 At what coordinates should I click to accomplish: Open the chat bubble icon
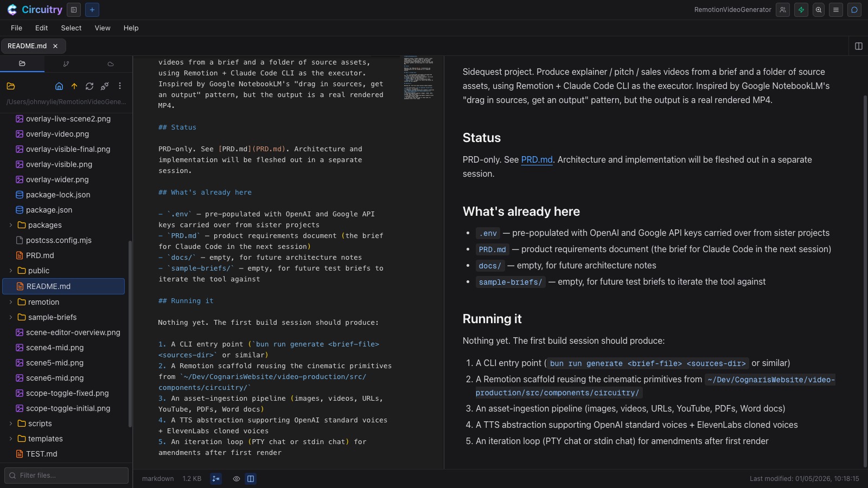click(854, 10)
